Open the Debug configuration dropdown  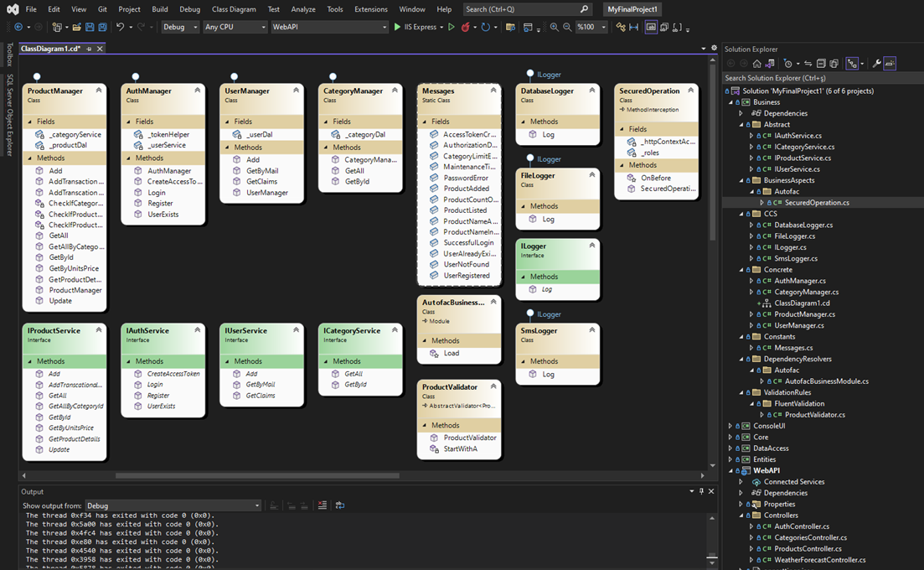180,27
